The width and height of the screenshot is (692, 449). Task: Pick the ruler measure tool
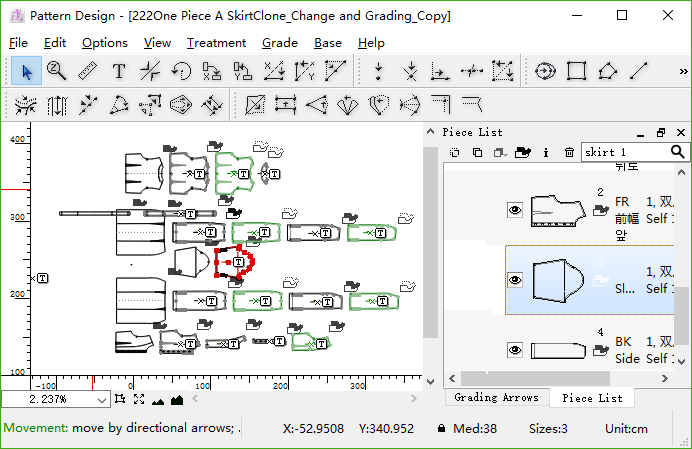coord(87,71)
